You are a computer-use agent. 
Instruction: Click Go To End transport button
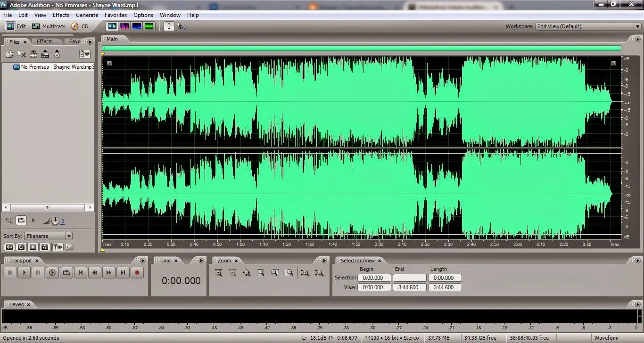pyautogui.click(x=123, y=272)
